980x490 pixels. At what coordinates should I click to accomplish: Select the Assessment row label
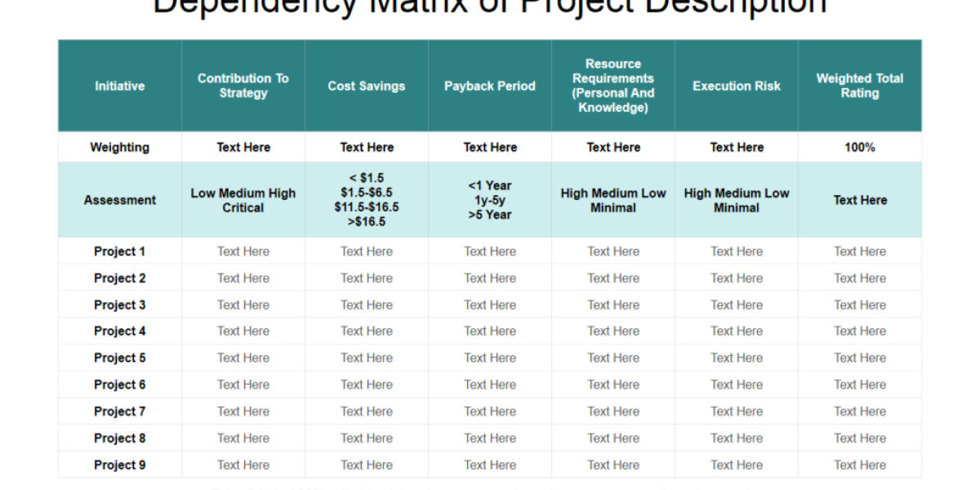pos(120,200)
